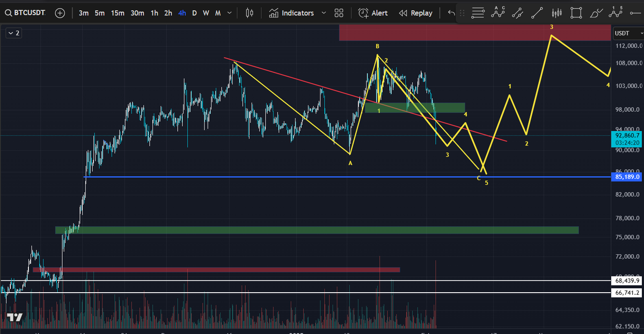Click the undo arrow icon
The width and height of the screenshot is (644, 334).
tap(450, 12)
